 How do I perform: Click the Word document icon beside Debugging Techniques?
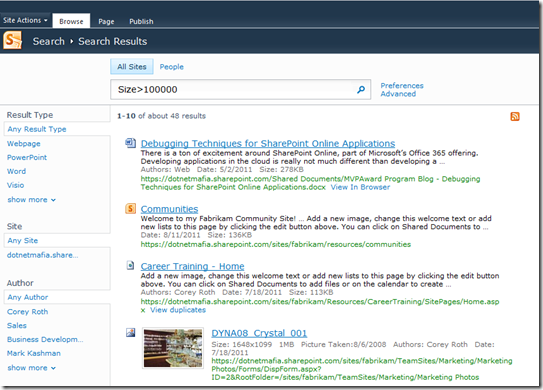tap(130, 143)
